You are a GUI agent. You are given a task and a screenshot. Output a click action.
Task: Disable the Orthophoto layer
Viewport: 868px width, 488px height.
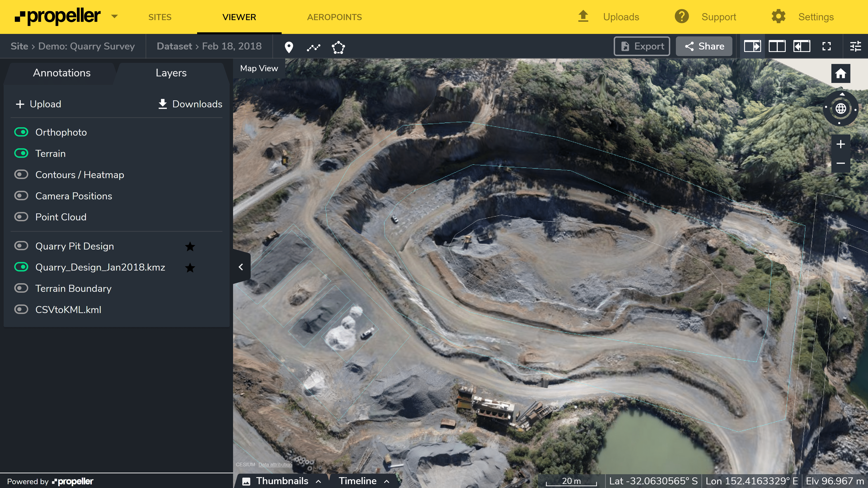[x=21, y=132]
